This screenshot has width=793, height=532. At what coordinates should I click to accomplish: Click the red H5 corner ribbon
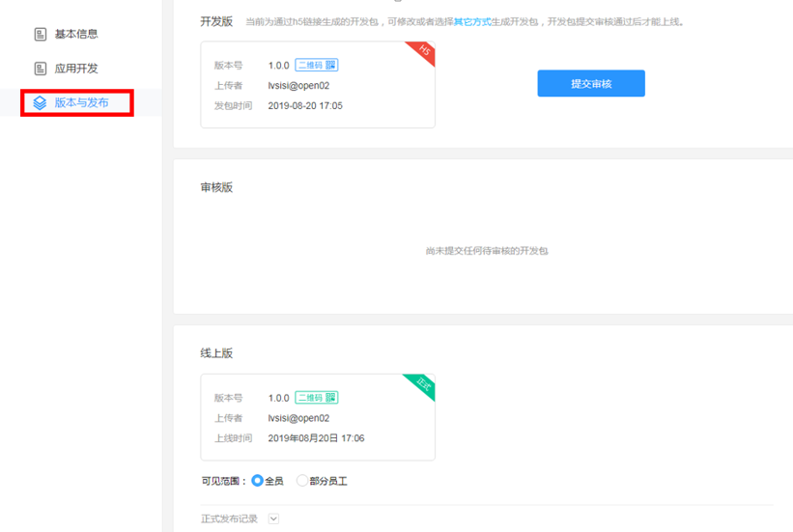tap(424, 52)
